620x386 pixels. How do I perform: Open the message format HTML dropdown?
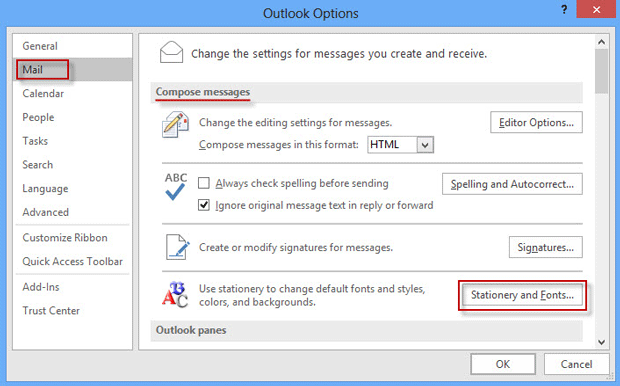point(425,145)
